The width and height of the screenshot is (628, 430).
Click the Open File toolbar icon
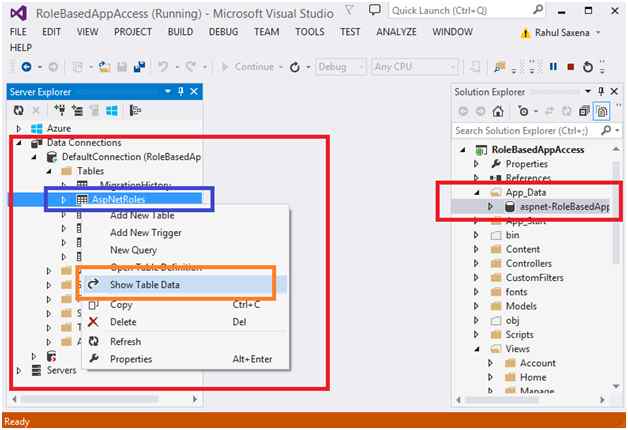105,67
